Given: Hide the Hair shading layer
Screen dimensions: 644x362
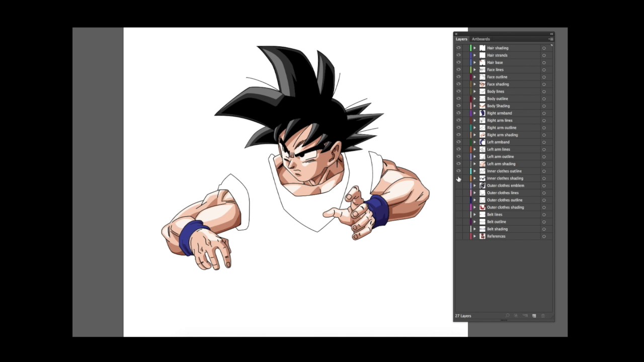Looking at the screenshot, I should tap(458, 48).
